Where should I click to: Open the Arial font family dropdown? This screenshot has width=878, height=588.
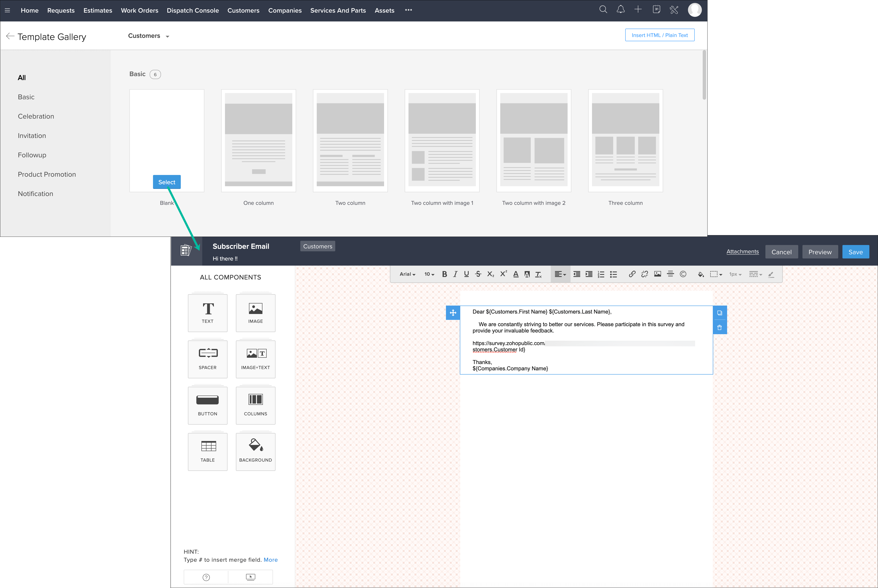pyautogui.click(x=407, y=274)
